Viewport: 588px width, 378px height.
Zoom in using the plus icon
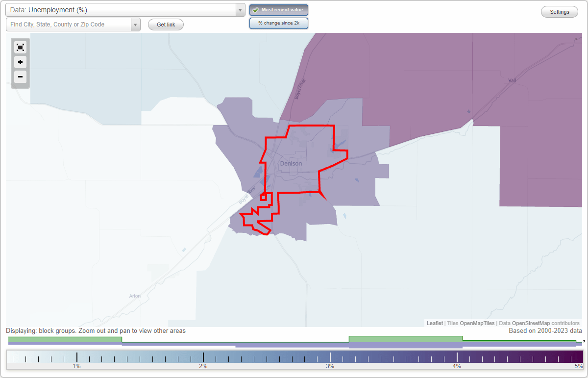20,62
